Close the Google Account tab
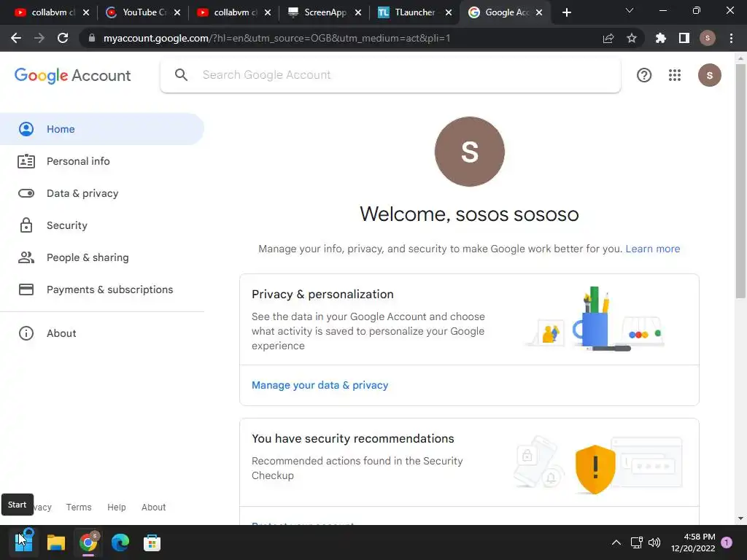 click(x=539, y=12)
